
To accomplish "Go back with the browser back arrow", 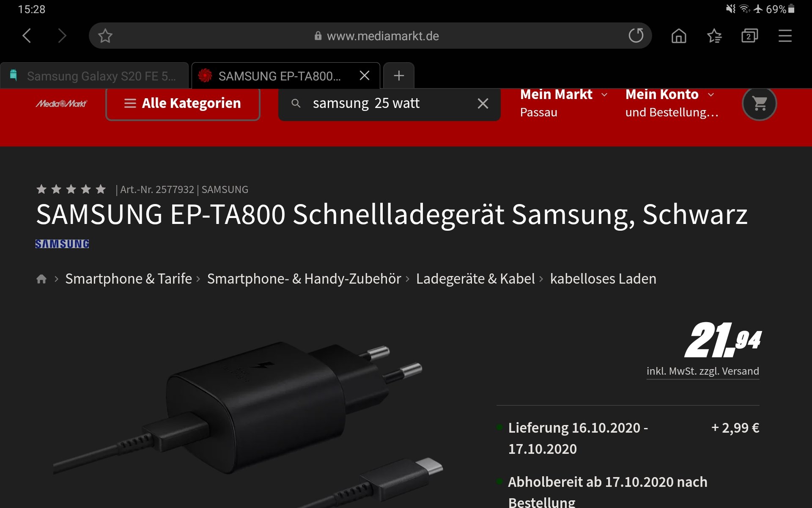I will (27, 36).
